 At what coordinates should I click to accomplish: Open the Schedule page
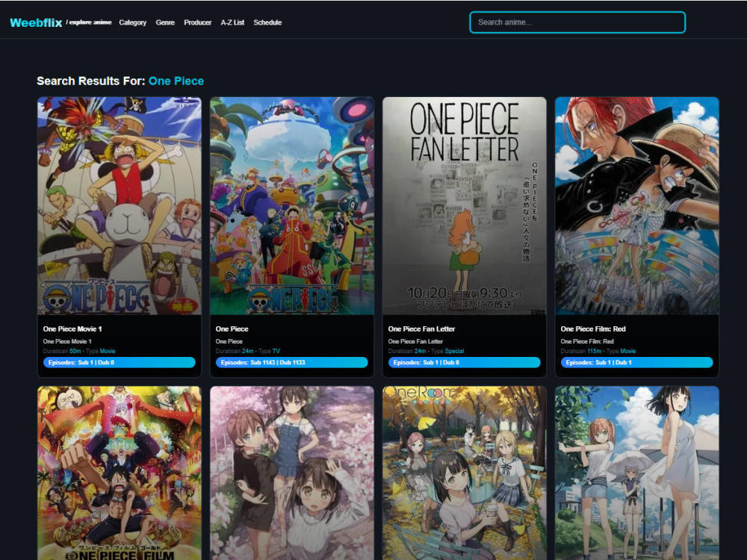coord(267,22)
